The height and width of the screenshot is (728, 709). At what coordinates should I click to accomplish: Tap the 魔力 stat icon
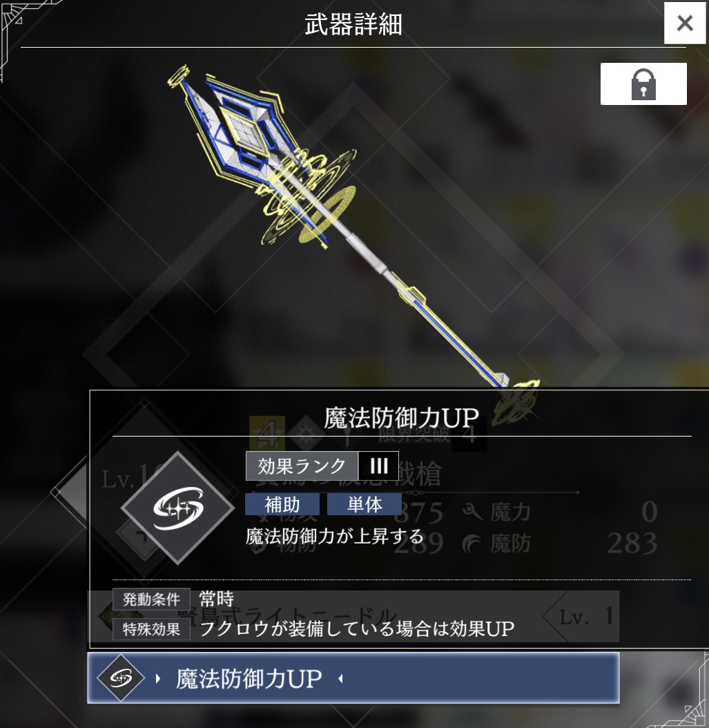coord(473,512)
